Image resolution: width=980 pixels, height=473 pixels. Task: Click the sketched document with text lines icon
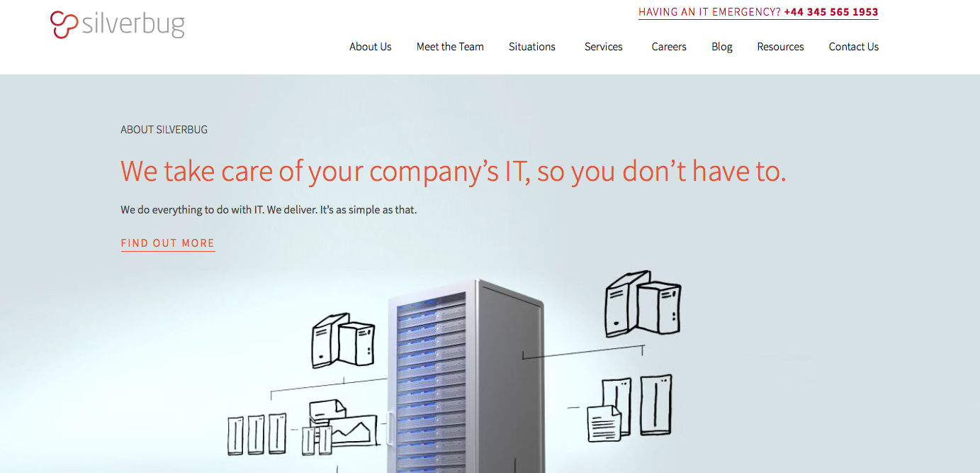pyautogui.click(x=604, y=423)
